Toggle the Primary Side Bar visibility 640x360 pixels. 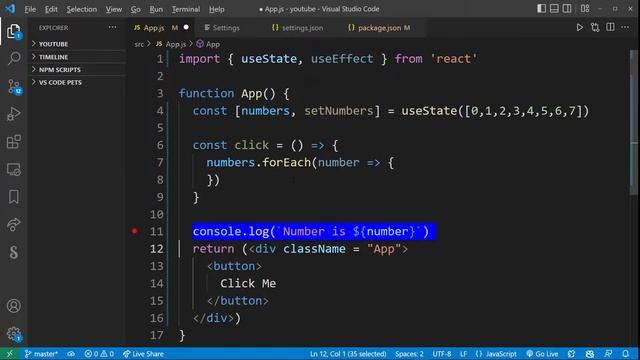[x=541, y=9]
